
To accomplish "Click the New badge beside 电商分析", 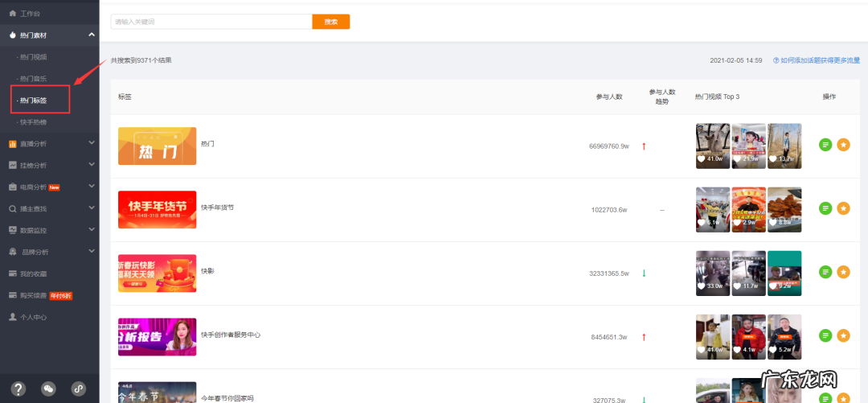I will click(55, 187).
